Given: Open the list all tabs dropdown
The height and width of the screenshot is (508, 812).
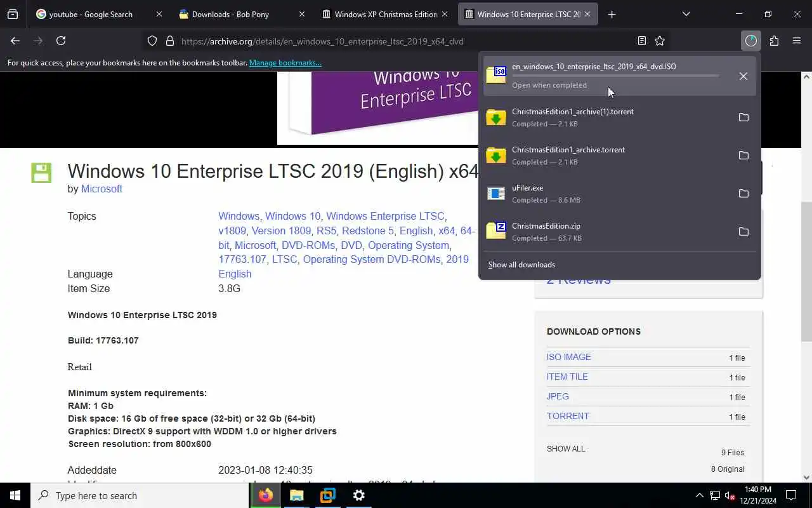Looking at the screenshot, I should pos(686,14).
